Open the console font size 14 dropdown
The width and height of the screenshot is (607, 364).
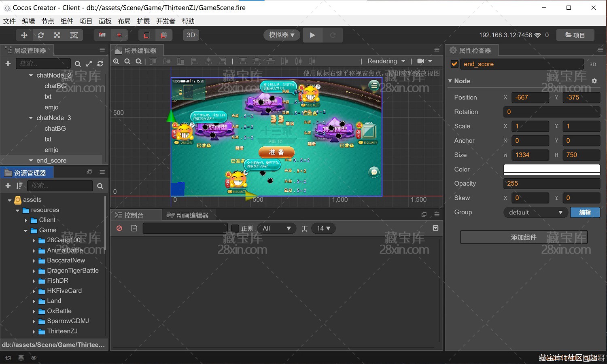pyautogui.click(x=323, y=229)
